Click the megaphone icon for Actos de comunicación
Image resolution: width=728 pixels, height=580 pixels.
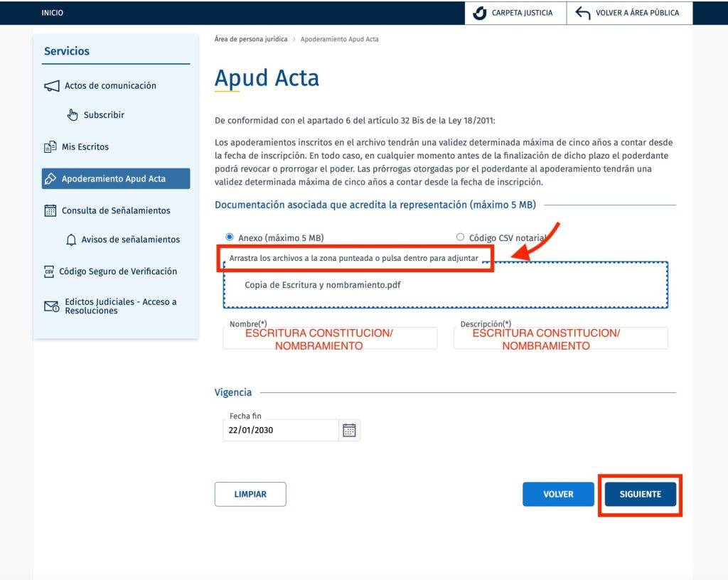pos(51,86)
